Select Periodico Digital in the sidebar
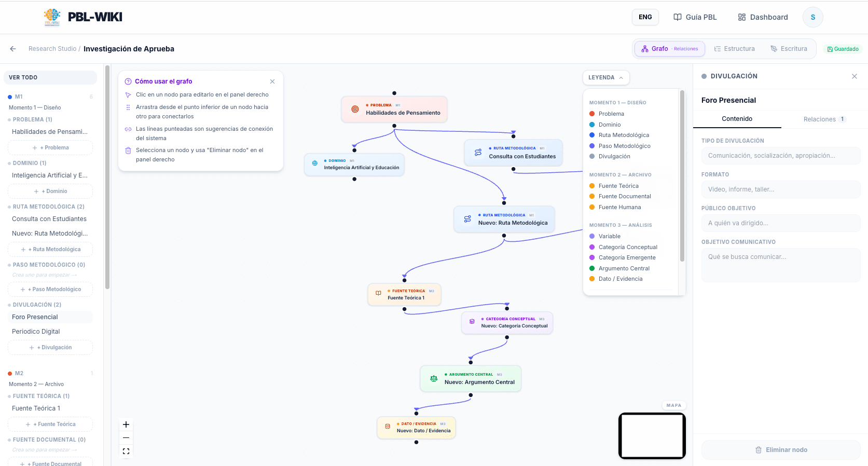 [x=50, y=332]
